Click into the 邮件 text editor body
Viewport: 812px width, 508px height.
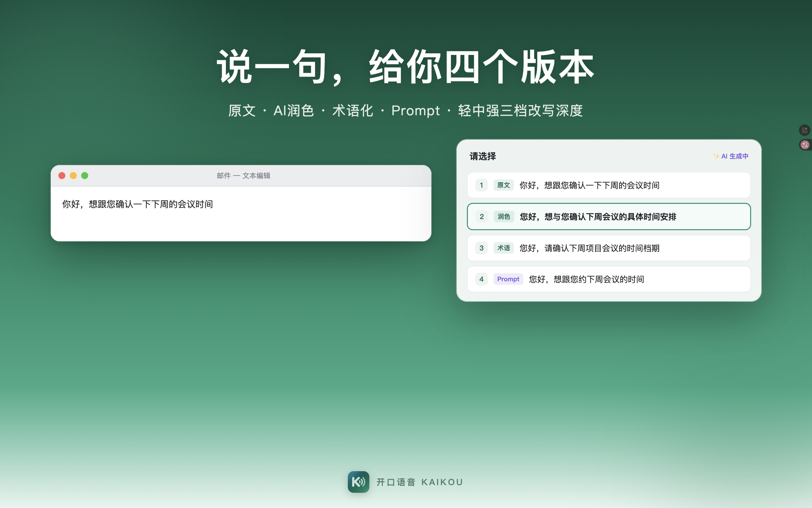[241, 214]
